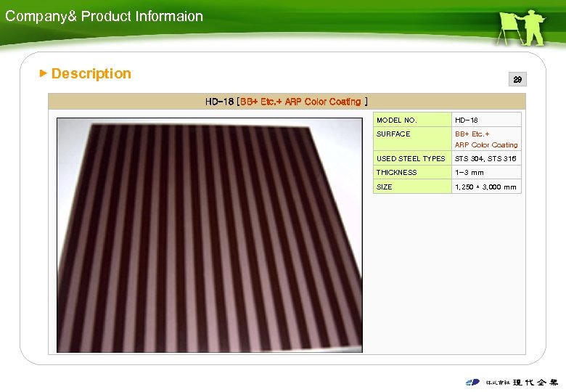Click the '1,250 * 3,000 mm' size value
The width and height of the screenshot is (566, 392).
click(485, 187)
